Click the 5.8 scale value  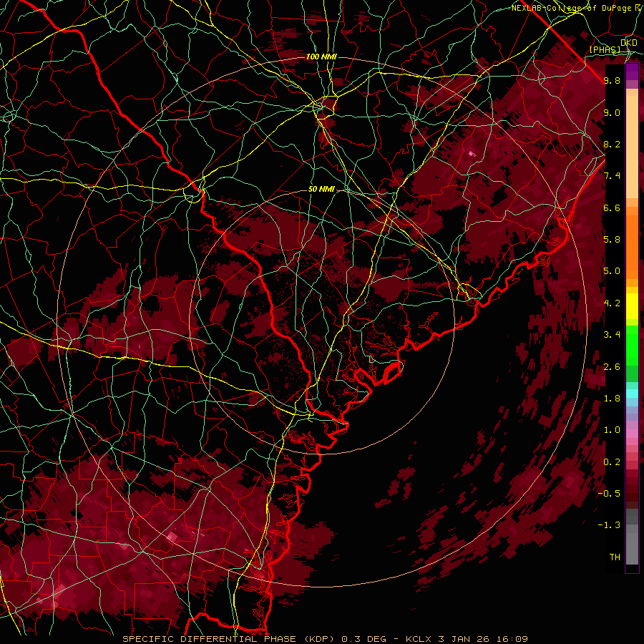coord(612,240)
